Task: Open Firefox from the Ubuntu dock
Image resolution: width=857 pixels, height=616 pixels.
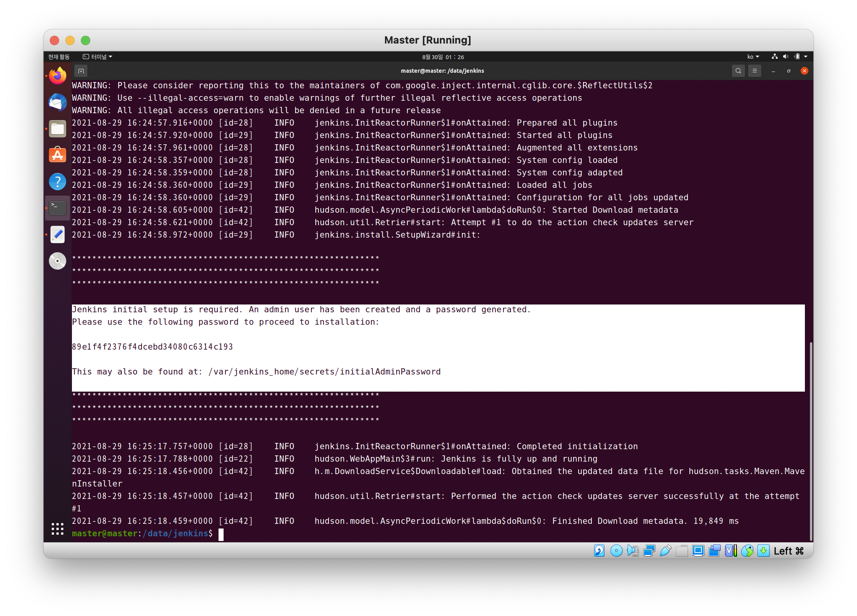Action: tap(58, 76)
